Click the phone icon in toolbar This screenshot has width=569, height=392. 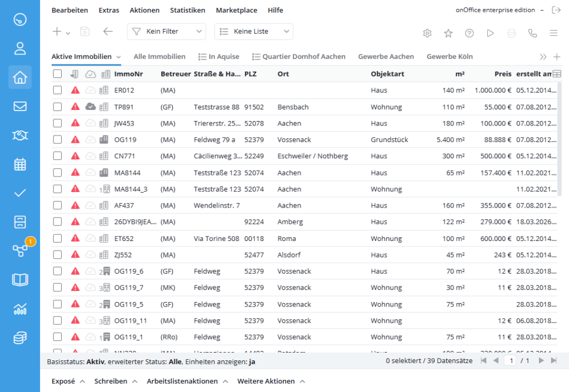pyautogui.click(x=532, y=33)
